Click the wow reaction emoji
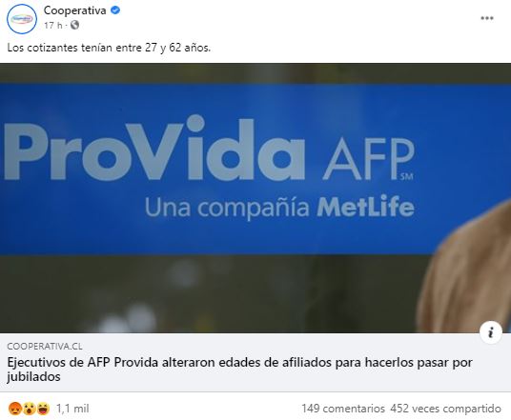 pyautogui.click(x=29, y=409)
